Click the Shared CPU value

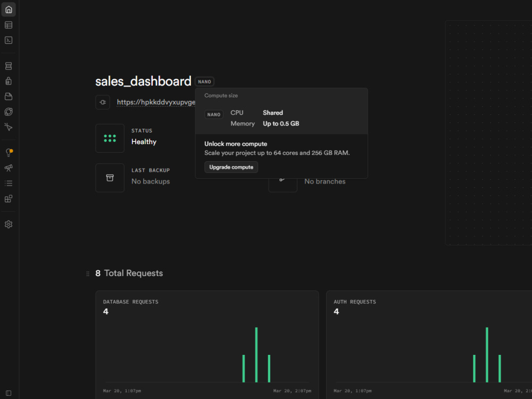[273, 113]
